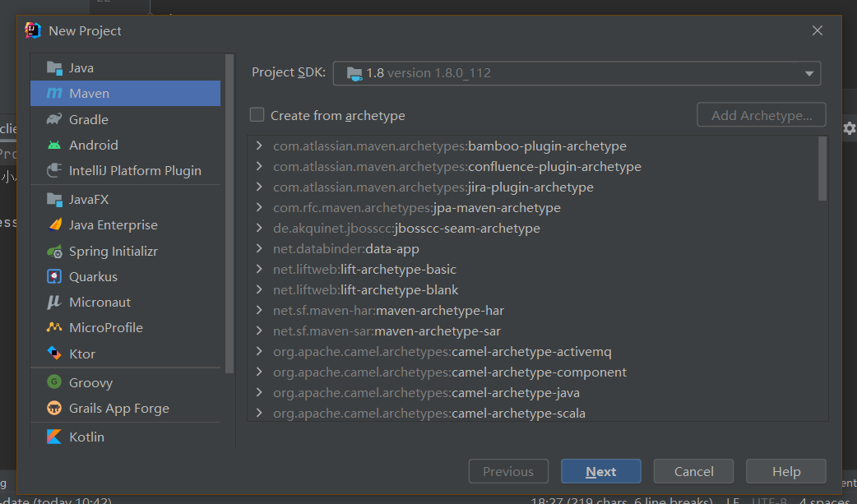The image size is (857, 504).
Task: Expand the camel-archetype-java node
Action: [x=259, y=392]
